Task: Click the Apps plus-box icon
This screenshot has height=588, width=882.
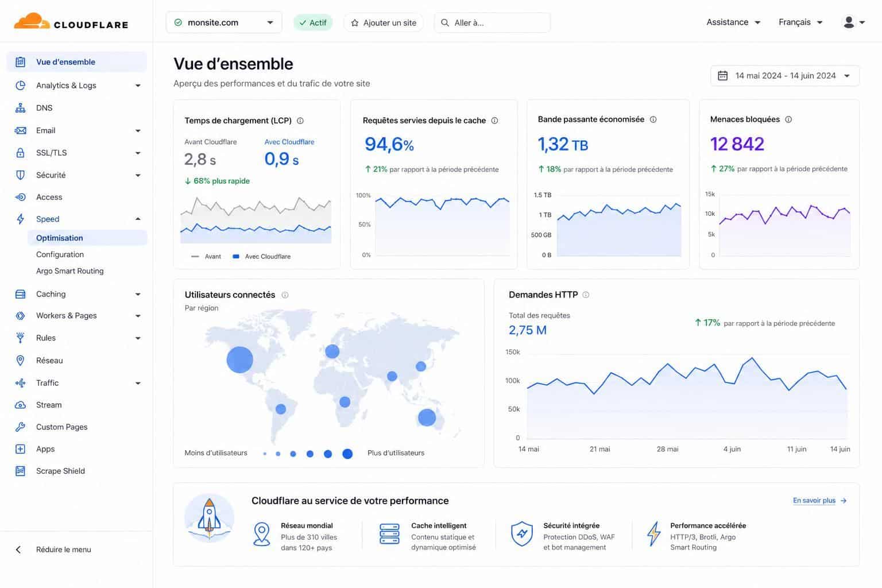Action: pos(20,449)
